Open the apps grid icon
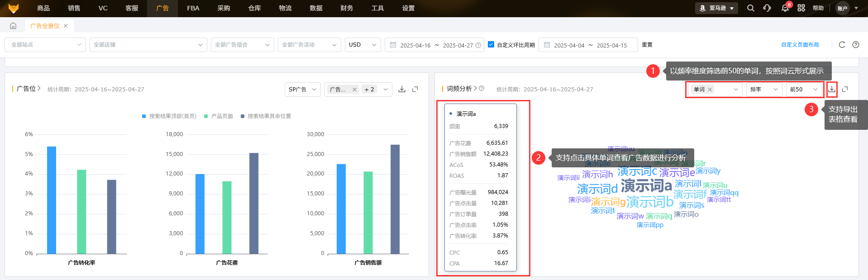868x280 pixels. click(x=801, y=8)
